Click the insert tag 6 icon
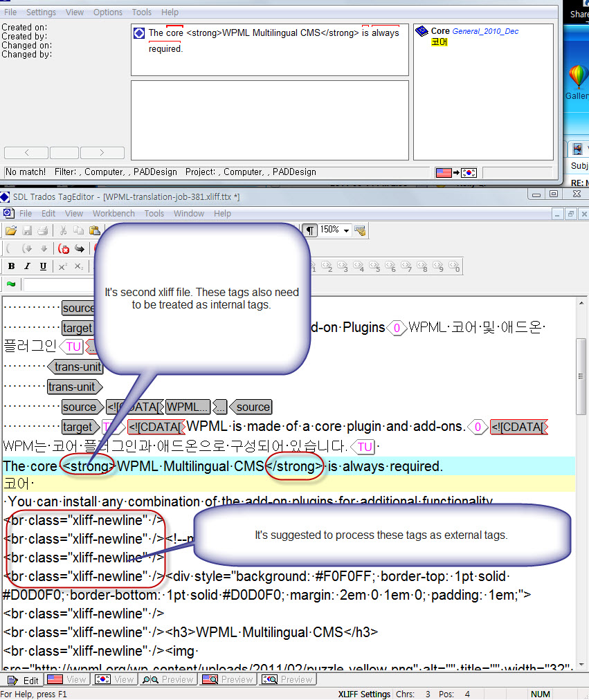Screen dimensions: 589x700 coord(390,266)
